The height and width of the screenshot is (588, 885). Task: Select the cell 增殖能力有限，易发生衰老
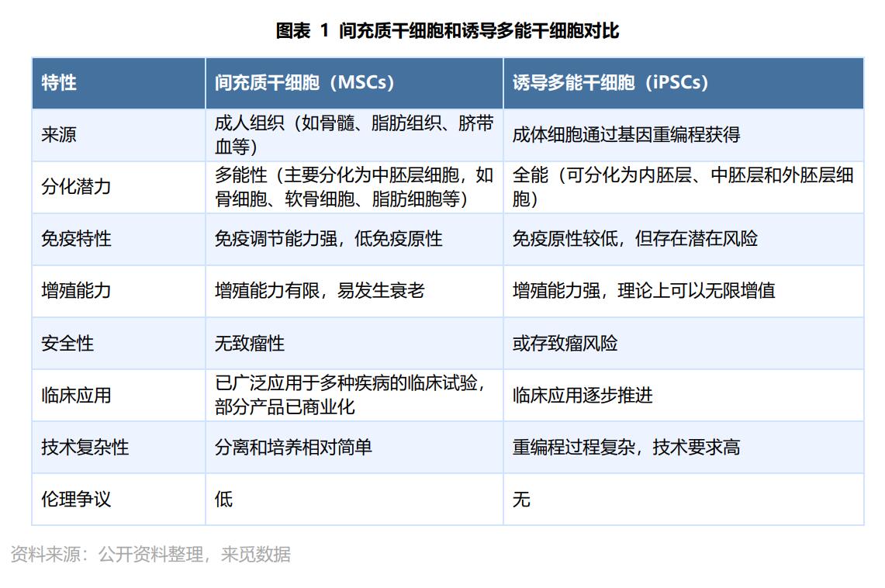(320, 291)
